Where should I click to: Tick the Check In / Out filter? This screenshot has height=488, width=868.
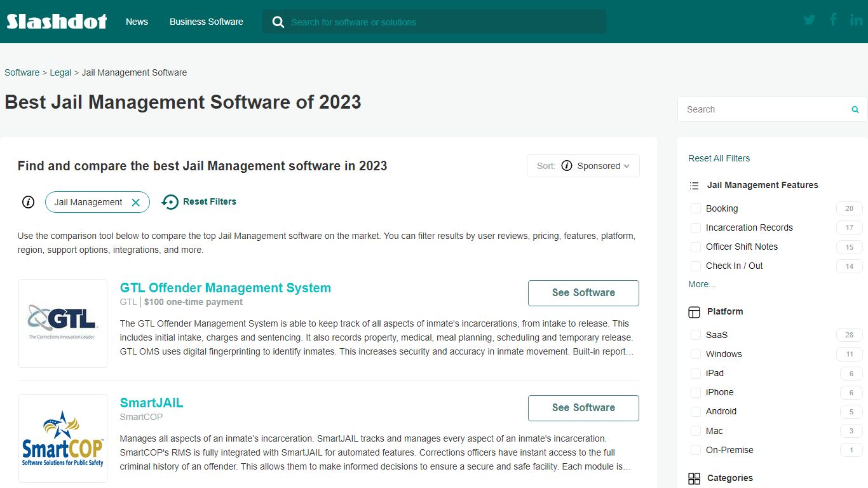point(696,266)
